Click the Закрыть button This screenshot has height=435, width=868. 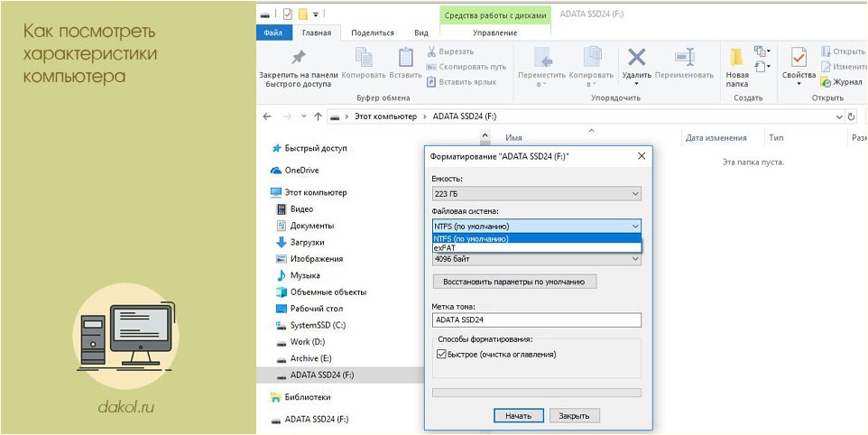(574, 416)
